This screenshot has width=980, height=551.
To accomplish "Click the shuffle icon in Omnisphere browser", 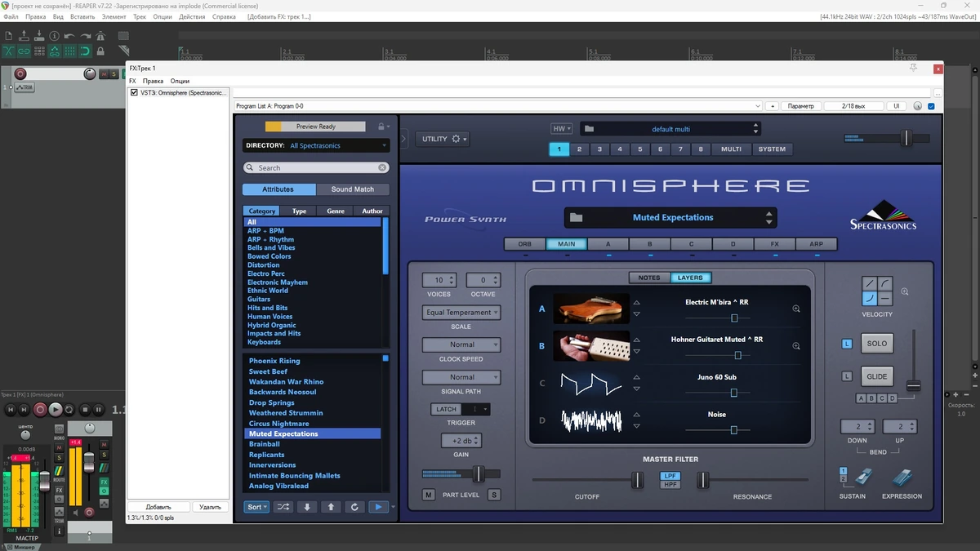I will pyautogui.click(x=283, y=507).
